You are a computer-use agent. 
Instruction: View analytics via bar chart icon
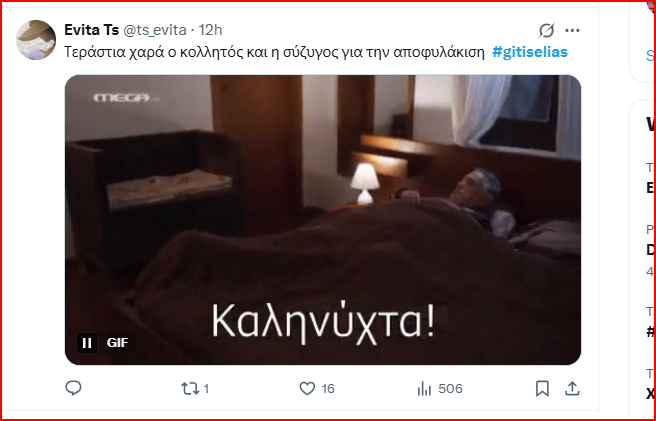tap(424, 389)
